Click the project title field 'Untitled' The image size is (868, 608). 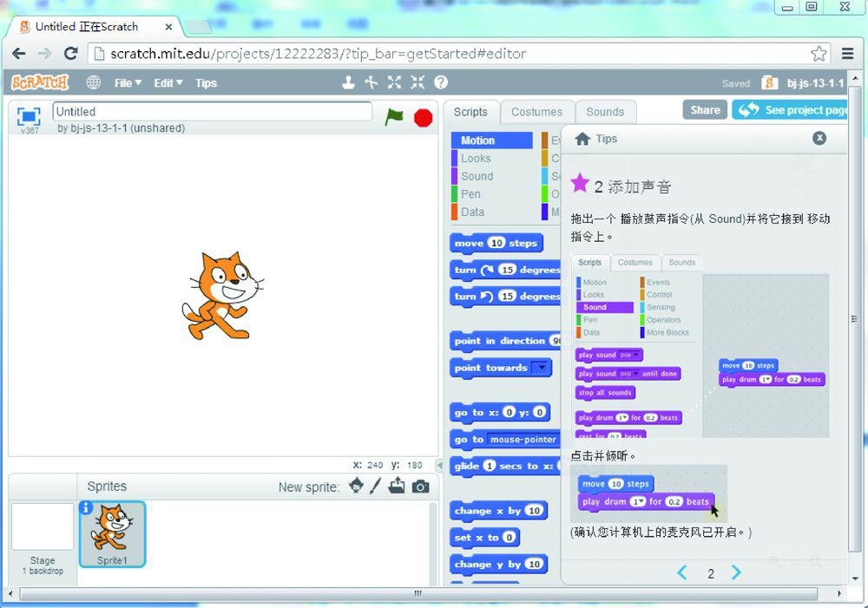coord(212,112)
